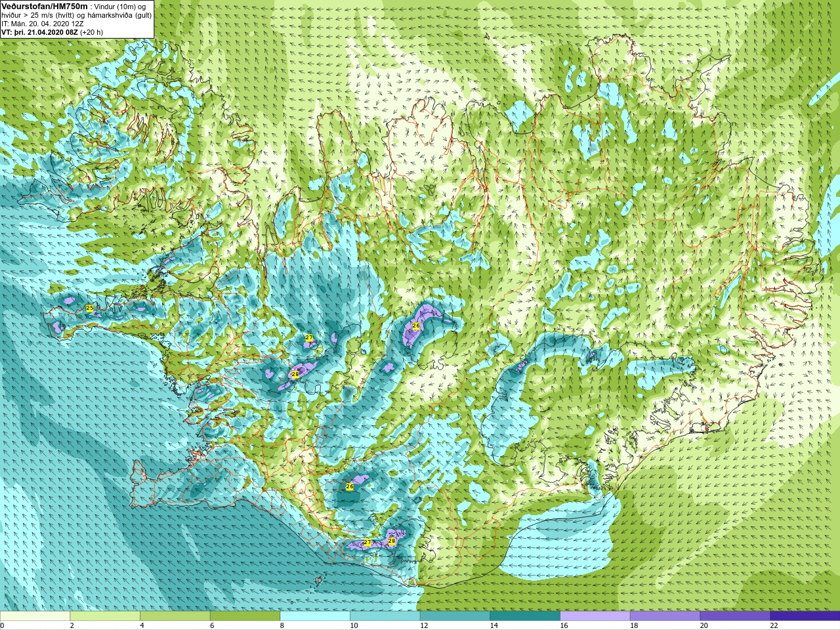This screenshot has width=840, height=630.
Task: Click the '28' gust label below the inland '27'
Action: pos(295,374)
